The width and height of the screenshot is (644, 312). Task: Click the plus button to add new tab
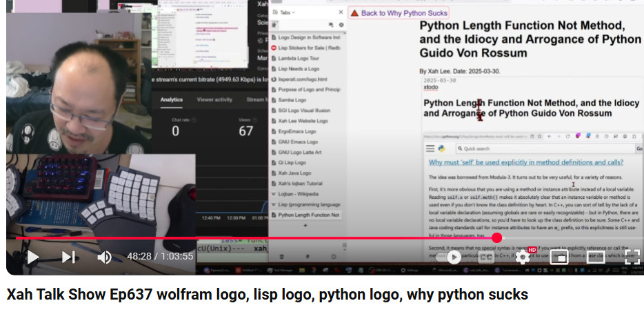coord(305,225)
